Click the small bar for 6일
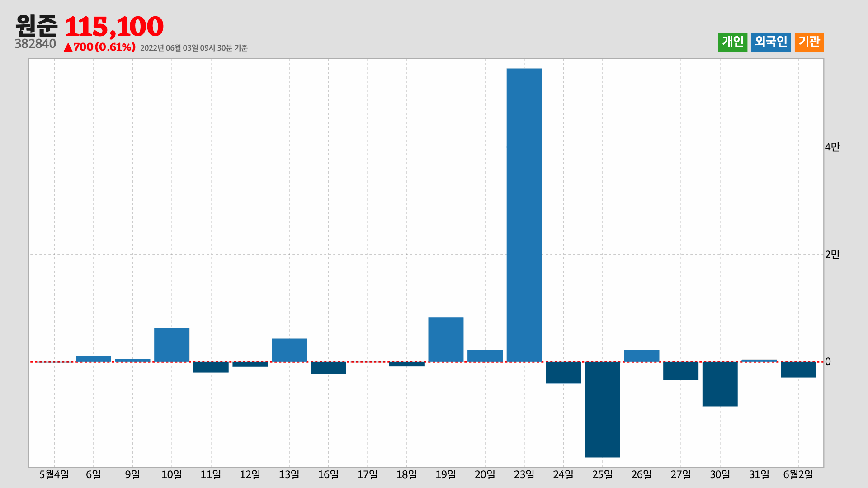The height and width of the screenshot is (488, 868). [94, 359]
